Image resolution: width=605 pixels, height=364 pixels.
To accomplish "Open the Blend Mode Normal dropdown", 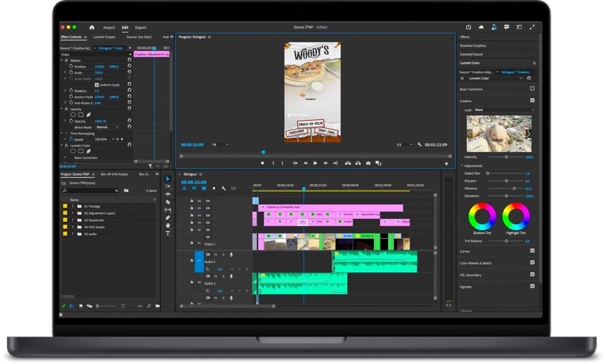I will [107, 127].
